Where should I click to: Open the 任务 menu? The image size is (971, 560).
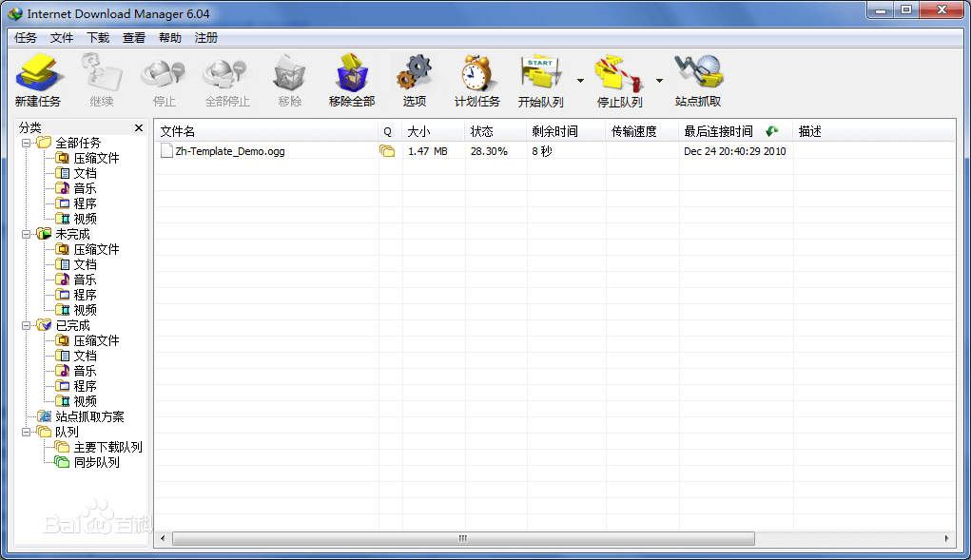(x=26, y=38)
